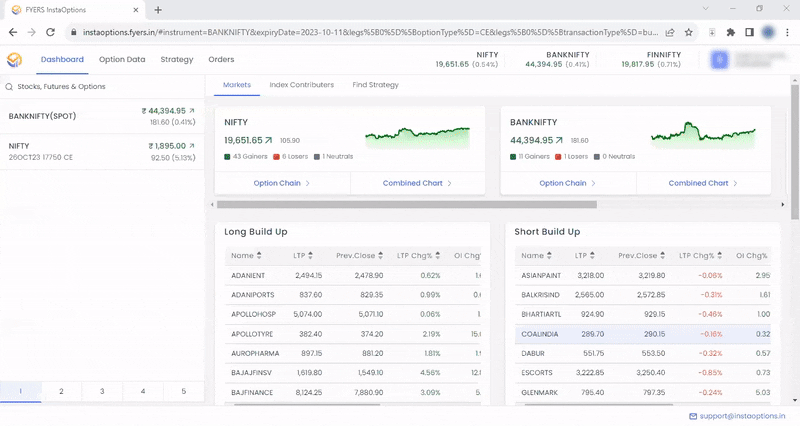The width and height of the screenshot is (800, 426).
Task: Select watchlist page 2
Action: (x=61, y=391)
